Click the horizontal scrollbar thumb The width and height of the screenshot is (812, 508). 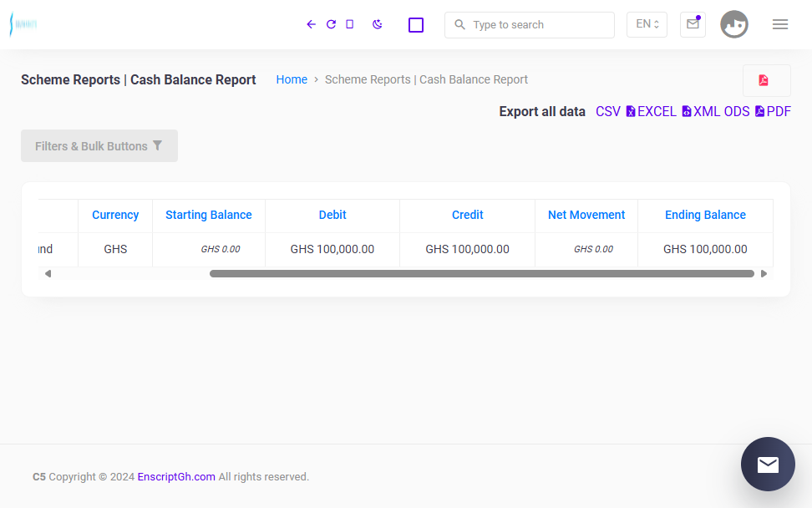(482, 273)
